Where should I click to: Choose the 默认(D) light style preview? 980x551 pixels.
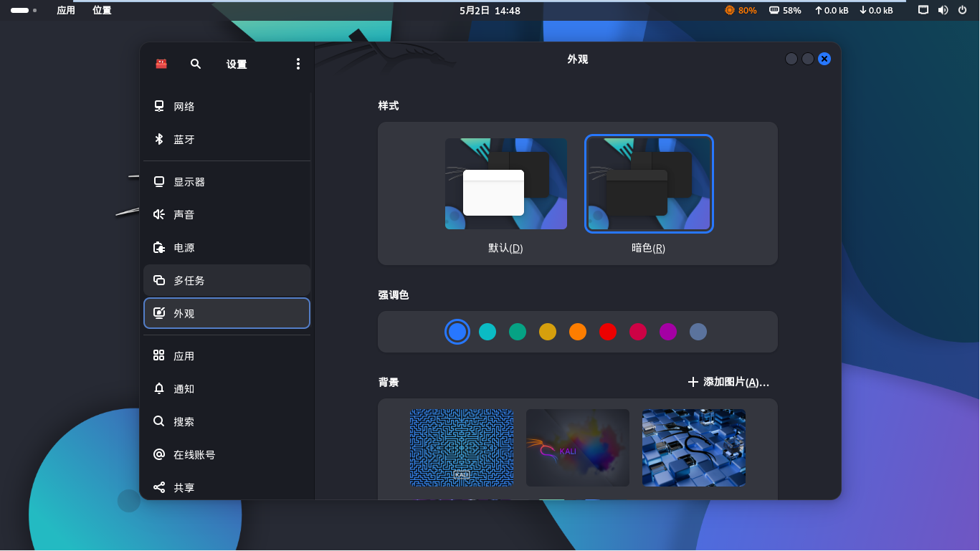coord(506,183)
